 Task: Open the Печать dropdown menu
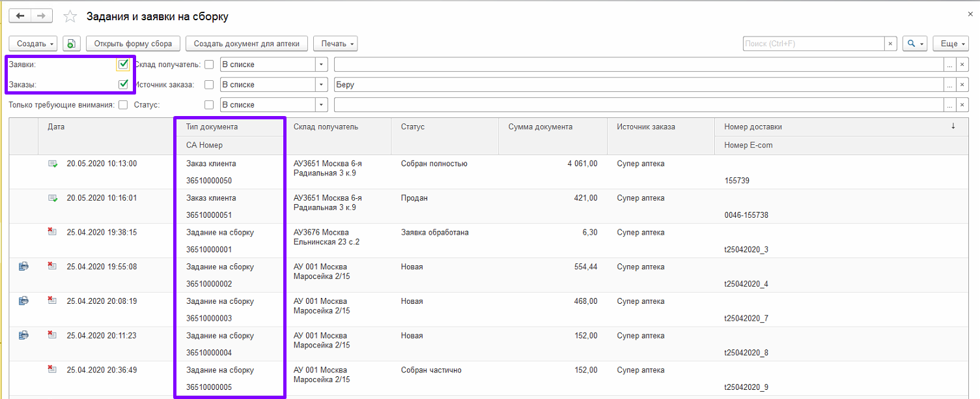click(335, 44)
